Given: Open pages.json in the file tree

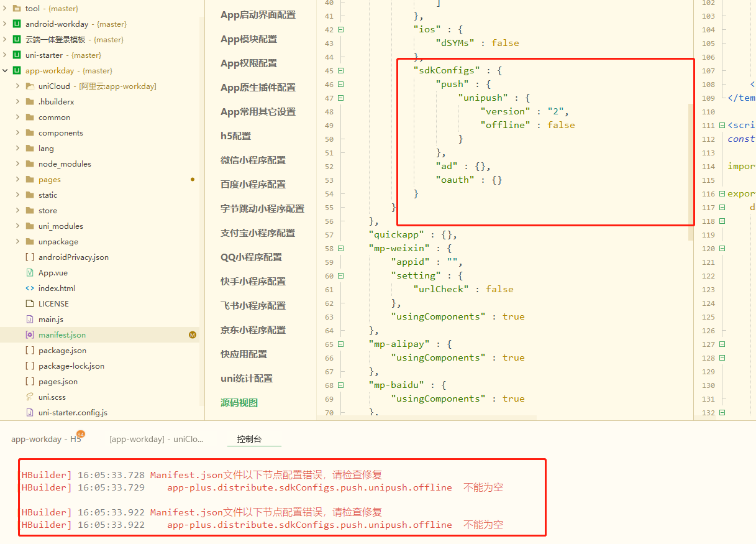Looking at the screenshot, I should tap(58, 382).
